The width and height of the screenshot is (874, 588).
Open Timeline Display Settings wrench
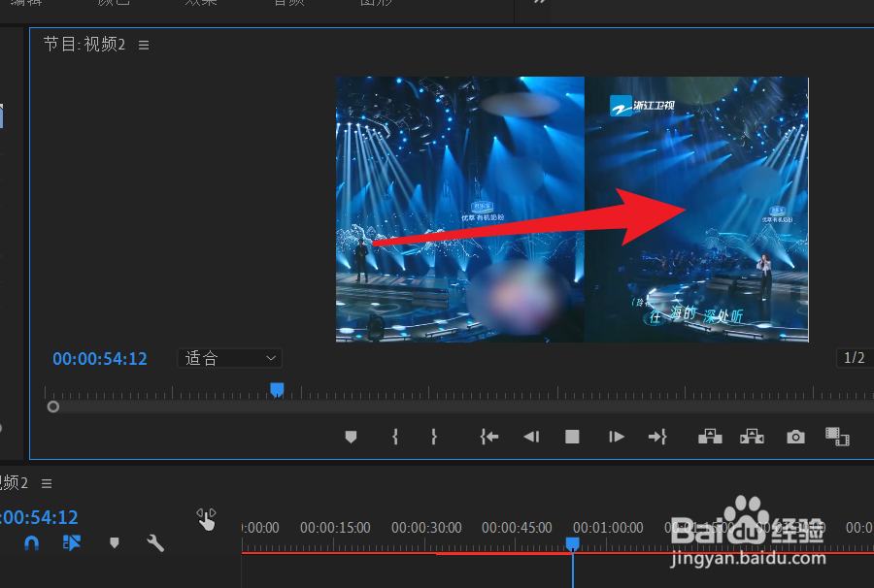tap(155, 543)
